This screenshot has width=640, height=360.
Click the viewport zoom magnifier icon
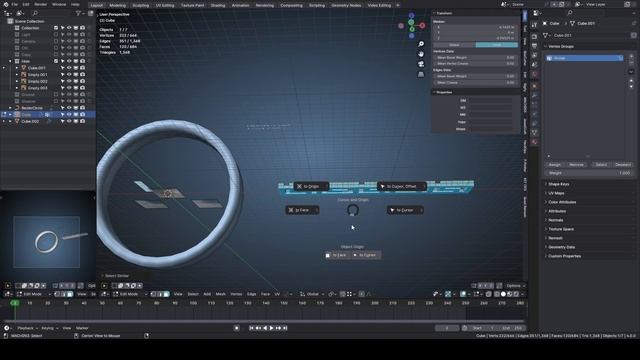(x=421, y=44)
